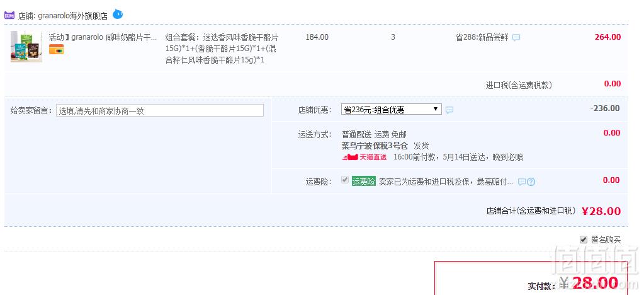This screenshot has height=295, width=644.
Task: Click the granarolo海外旗舰店 store name link
Action: (x=72, y=16)
